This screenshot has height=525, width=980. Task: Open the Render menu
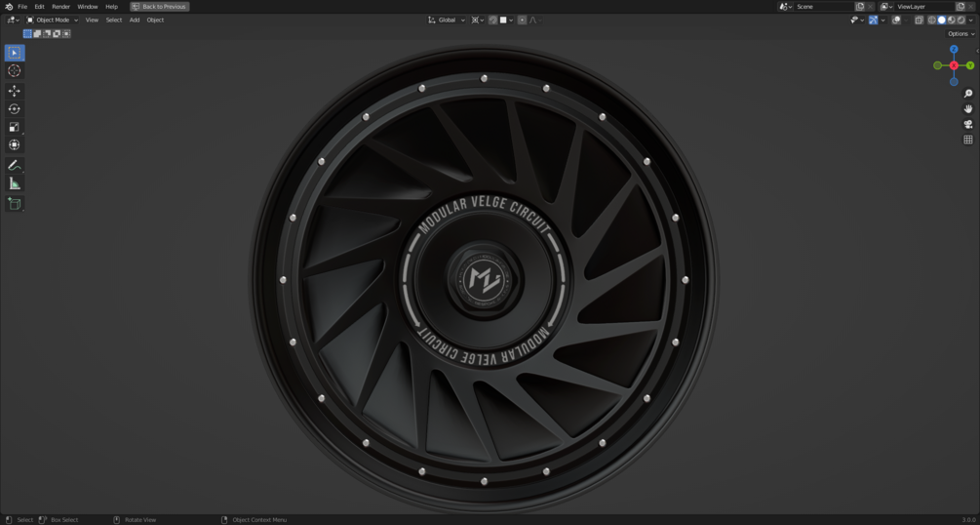click(60, 6)
